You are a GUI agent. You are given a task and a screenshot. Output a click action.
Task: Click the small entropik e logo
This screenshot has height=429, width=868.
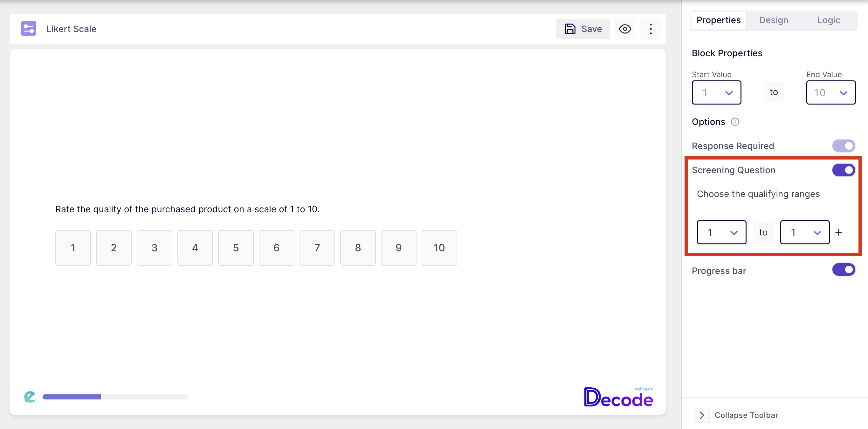(x=30, y=397)
